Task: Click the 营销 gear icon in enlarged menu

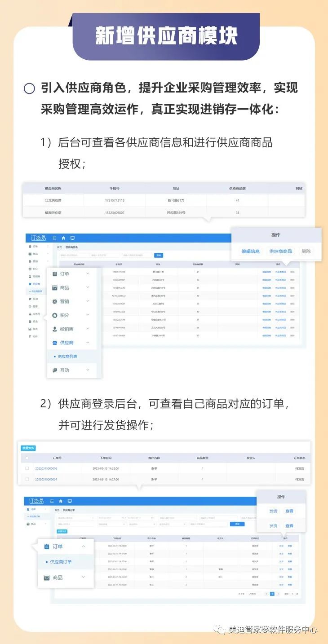Action: coord(54,301)
